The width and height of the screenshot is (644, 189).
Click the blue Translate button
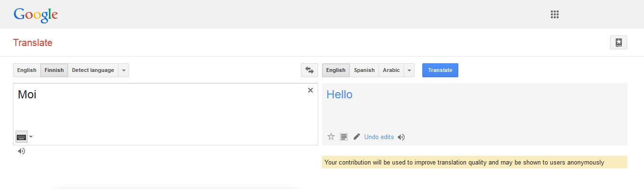pos(440,70)
